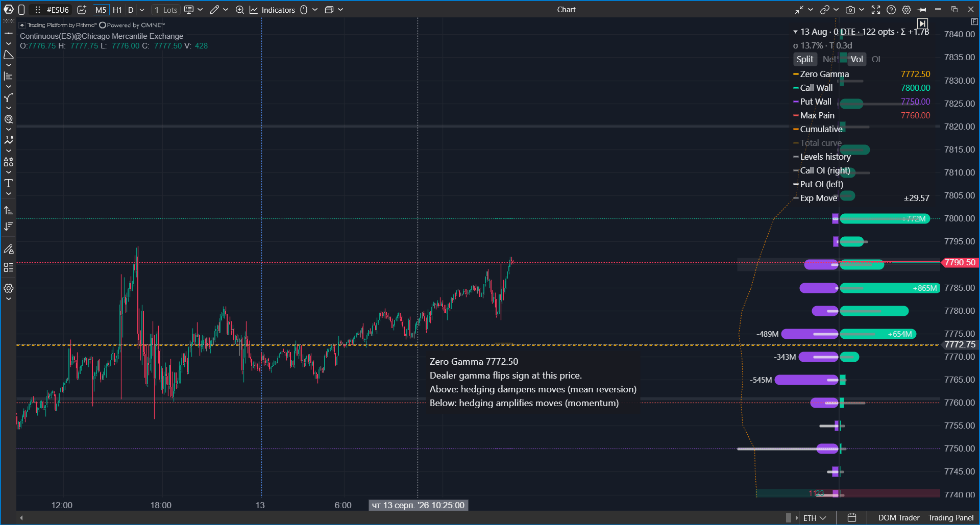The image size is (980, 525).
Task: Toggle the lock drawings pencil icon
Action: pos(9,249)
